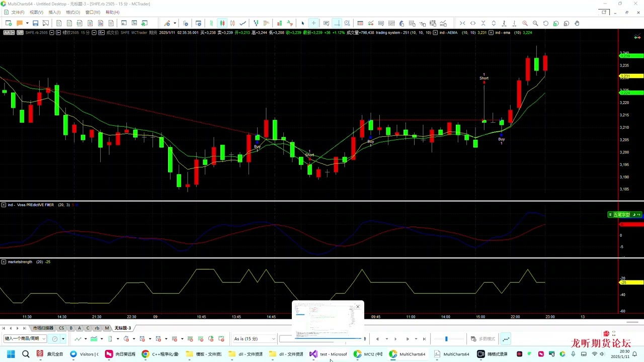
Task: Click the playback speed slider
Action: tap(446, 339)
